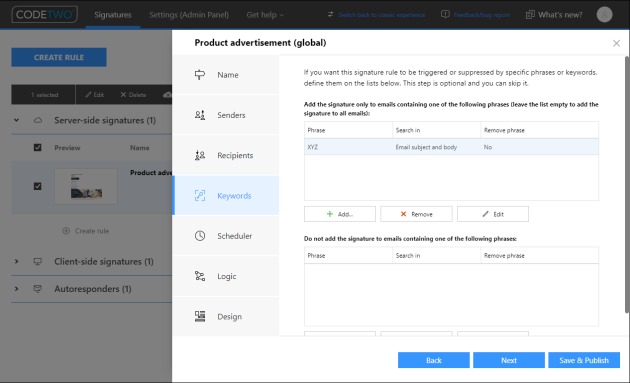Click the Search in header of exclusion table
Image resolution: width=630 pixels, height=383 pixels.
(x=408, y=256)
